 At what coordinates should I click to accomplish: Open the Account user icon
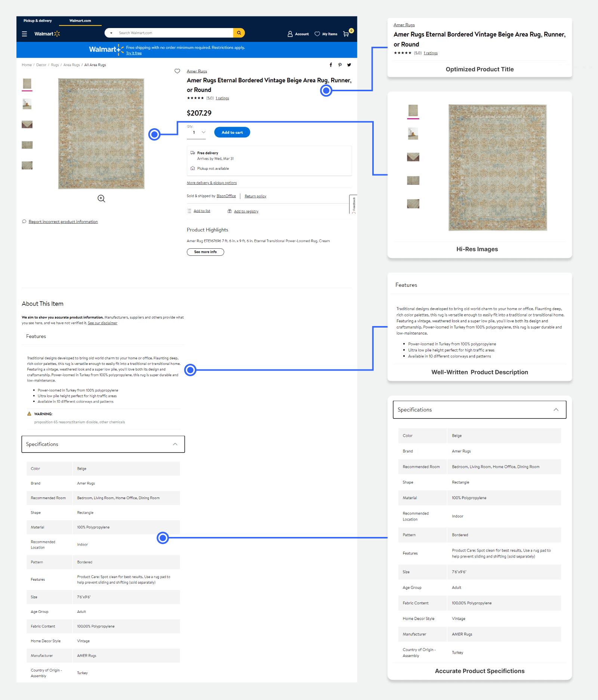click(290, 34)
